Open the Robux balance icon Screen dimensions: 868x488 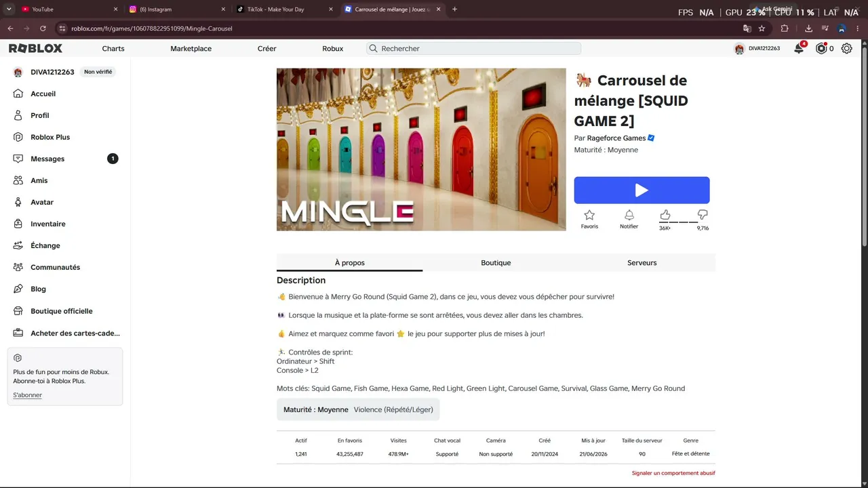point(821,48)
